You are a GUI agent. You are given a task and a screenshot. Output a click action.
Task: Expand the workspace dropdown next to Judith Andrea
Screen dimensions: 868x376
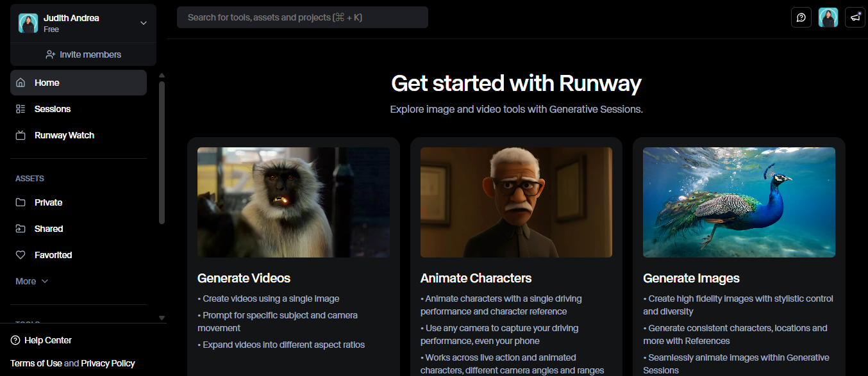coord(143,22)
